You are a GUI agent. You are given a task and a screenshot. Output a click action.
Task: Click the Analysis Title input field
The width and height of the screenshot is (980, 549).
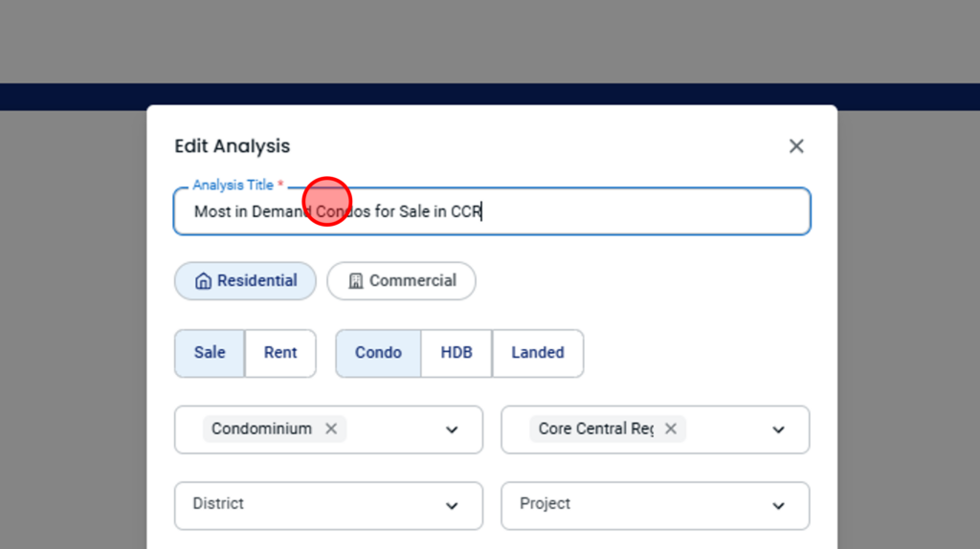click(x=492, y=211)
